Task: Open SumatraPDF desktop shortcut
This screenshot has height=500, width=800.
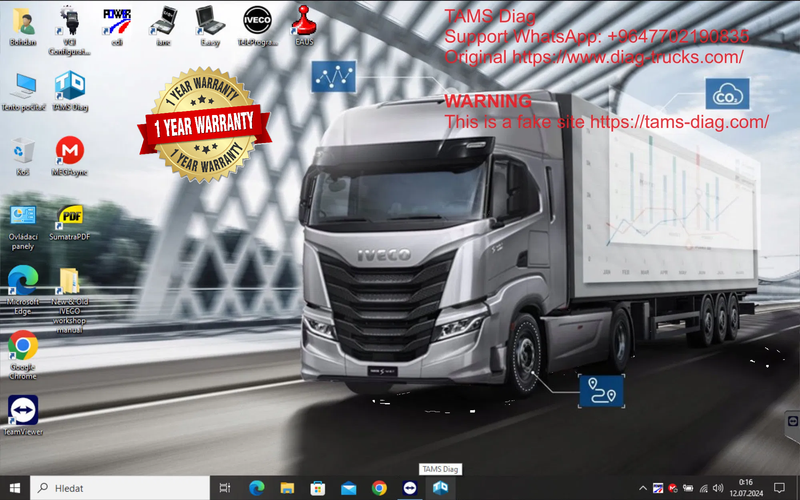Action: 69,217
